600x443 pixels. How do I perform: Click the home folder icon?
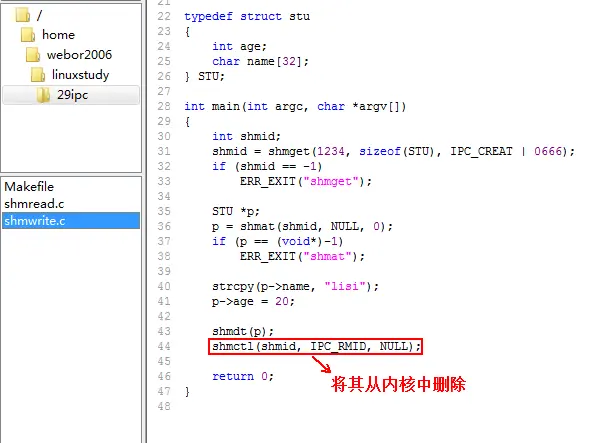click(28, 34)
